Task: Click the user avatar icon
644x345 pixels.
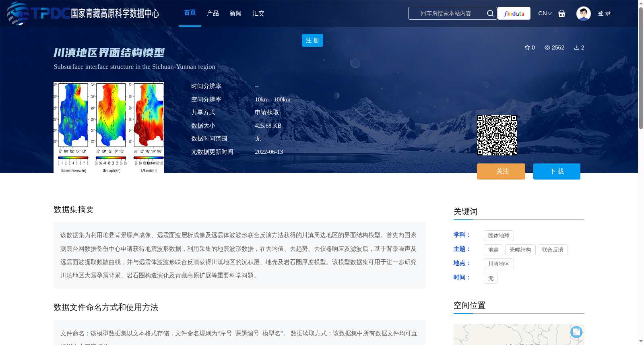Action: point(583,13)
